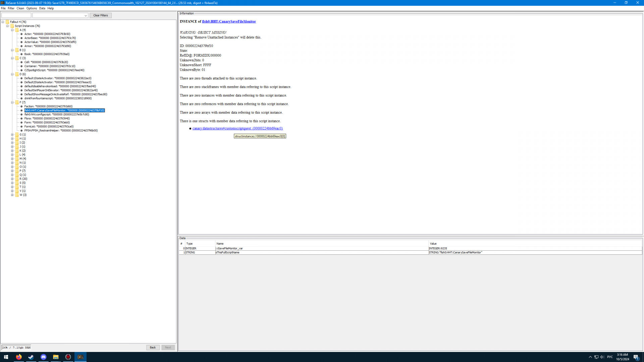Image resolution: width=644 pixels, height=362 pixels.
Task: Click the Clear Filters button
Action: tap(100, 15)
